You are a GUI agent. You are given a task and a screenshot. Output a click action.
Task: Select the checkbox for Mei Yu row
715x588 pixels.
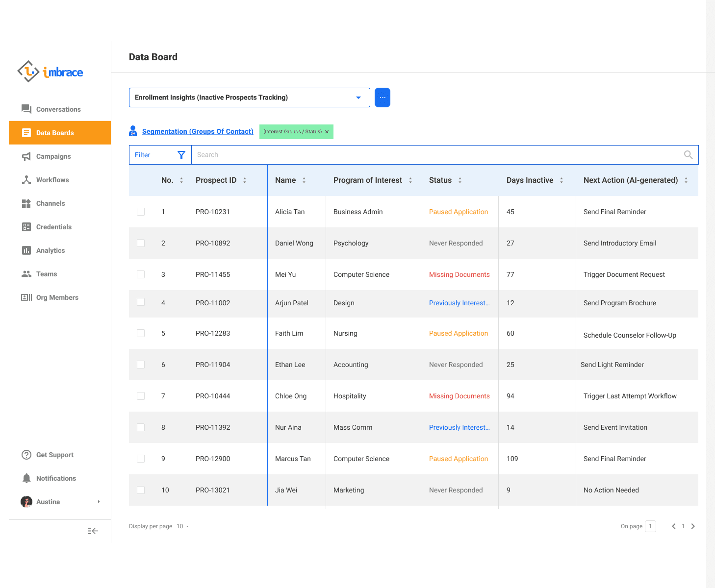tap(141, 274)
